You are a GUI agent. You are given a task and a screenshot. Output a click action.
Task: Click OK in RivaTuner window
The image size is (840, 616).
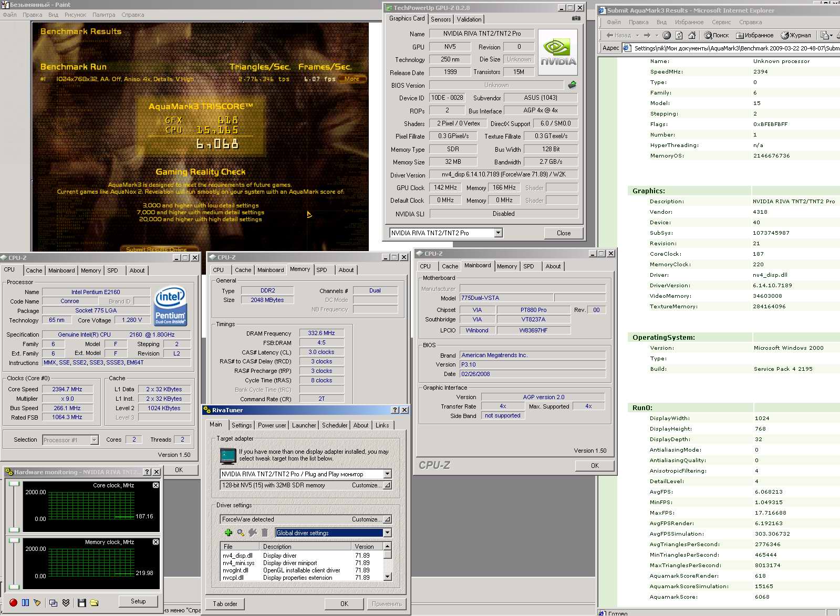pyautogui.click(x=344, y=604)
